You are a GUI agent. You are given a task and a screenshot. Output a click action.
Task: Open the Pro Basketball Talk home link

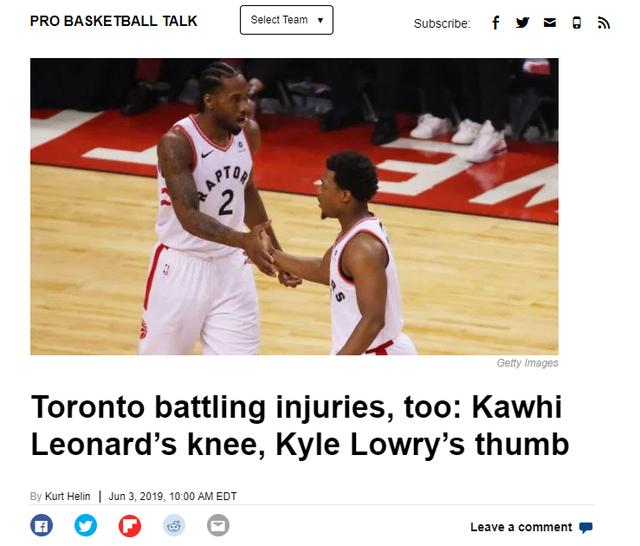(x=113, y=21)
